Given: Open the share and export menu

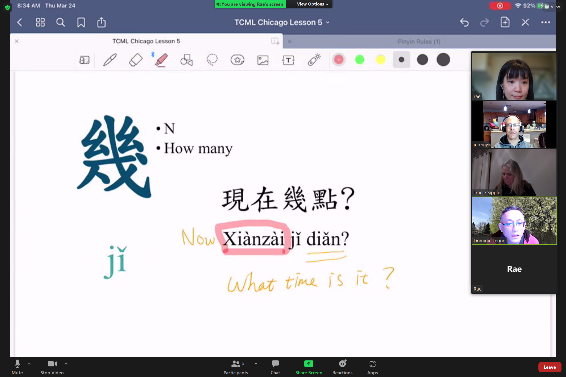Looking at the screenshot, I should tap(101, 22).
